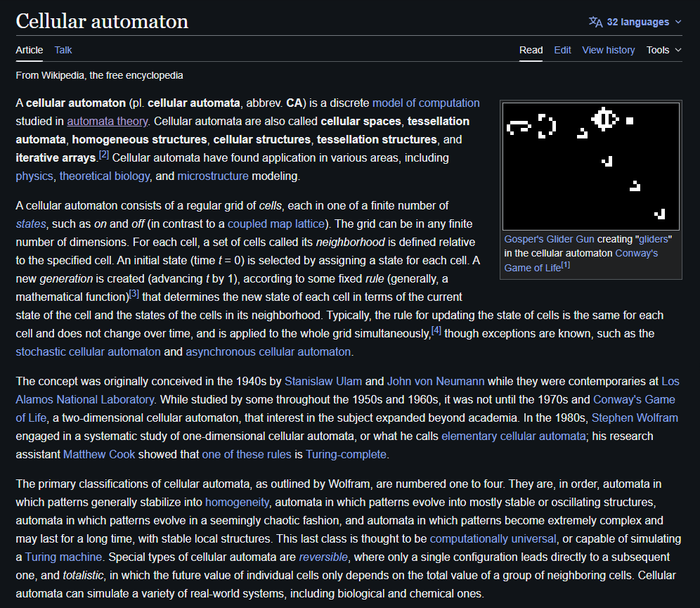
Task: Open the automata theory article link
Action: click(x=107, y=121)
